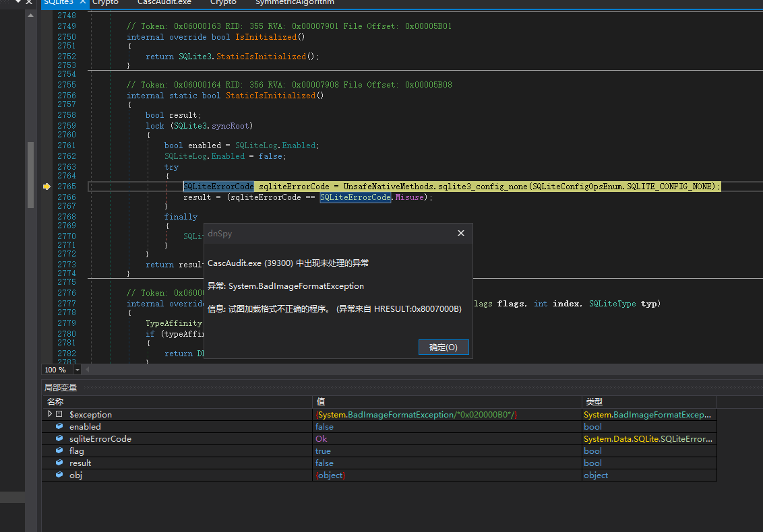Switch to the SymmetricAlgorithm tab
763x532 pixels.
[x=295, y=3]
